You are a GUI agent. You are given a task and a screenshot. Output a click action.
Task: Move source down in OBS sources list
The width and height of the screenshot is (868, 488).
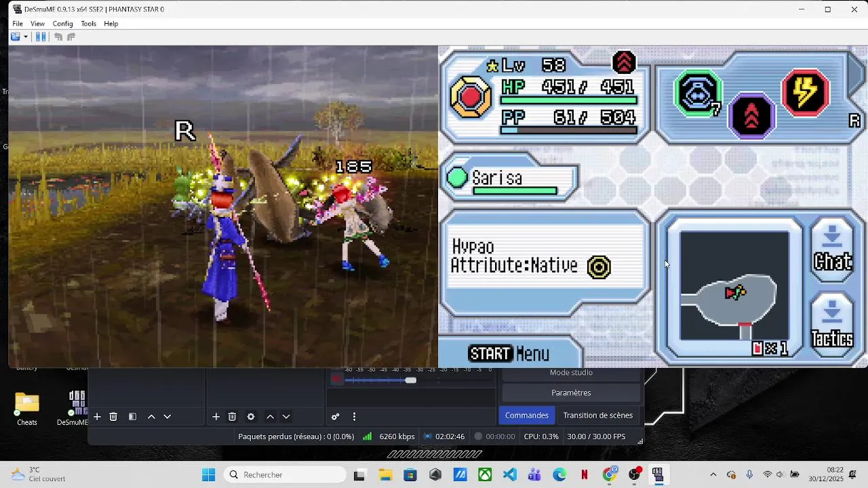point(286,417)
